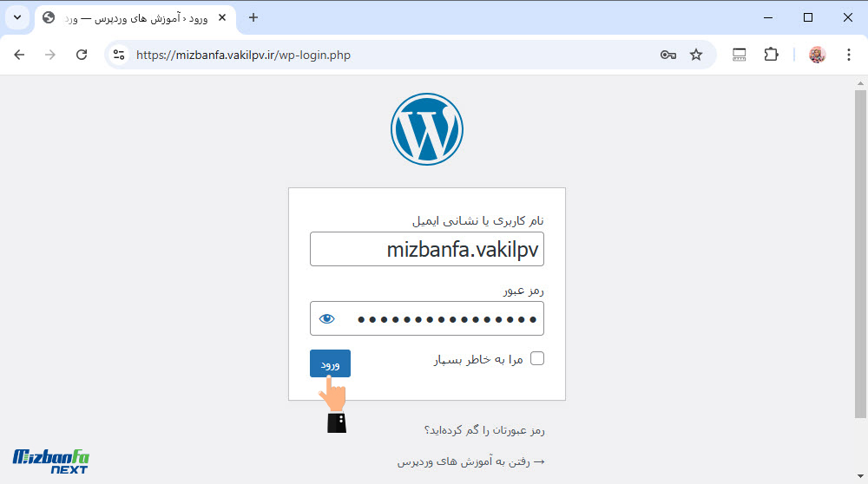Open the saved password key icon
This screenshot has height=484, width=868.
(668, 55)
